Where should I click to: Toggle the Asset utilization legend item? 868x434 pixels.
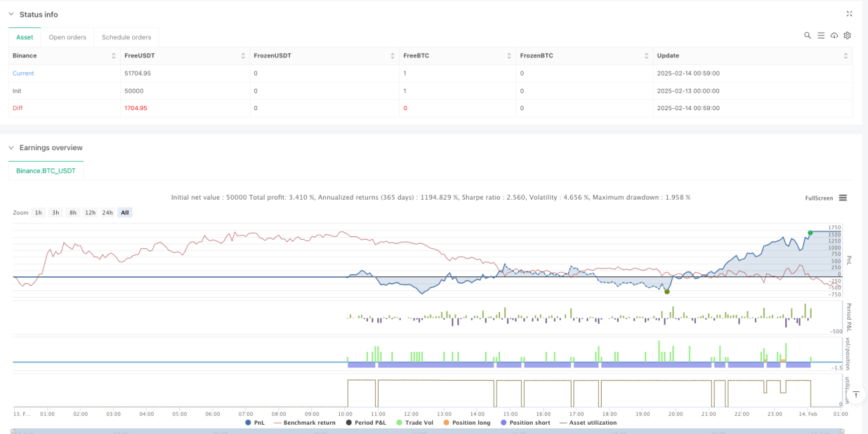click(588, 423)
